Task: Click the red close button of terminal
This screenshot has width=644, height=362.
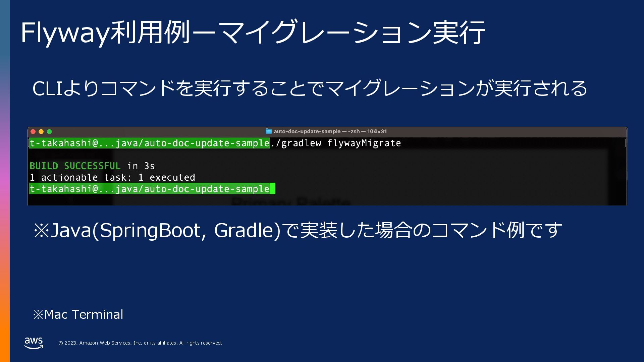Action: coord(33,132)
